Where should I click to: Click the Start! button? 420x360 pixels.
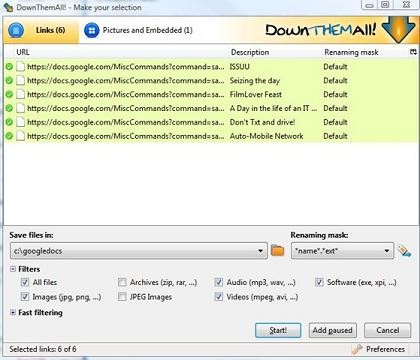[278, 330]
